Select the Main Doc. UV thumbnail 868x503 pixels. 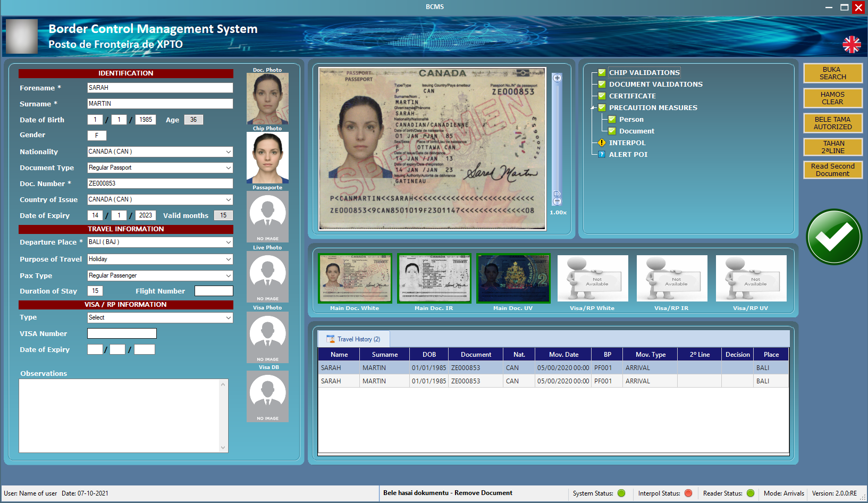pos(513,278)
